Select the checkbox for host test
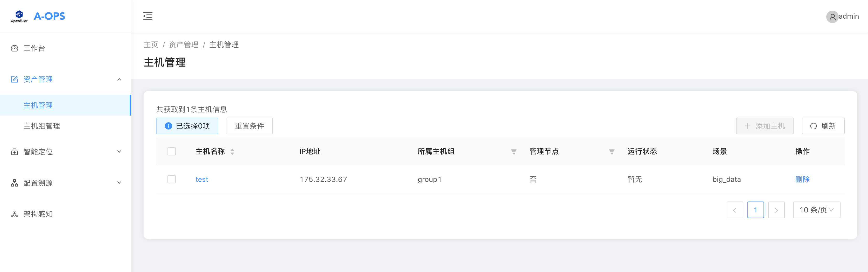 [x=172, y=179]
